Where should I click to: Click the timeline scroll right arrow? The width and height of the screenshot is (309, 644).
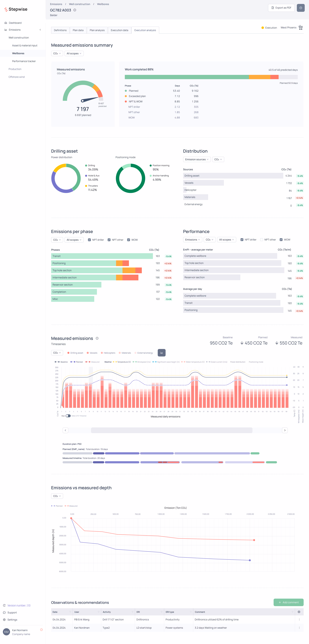click(x=285, y=430)
